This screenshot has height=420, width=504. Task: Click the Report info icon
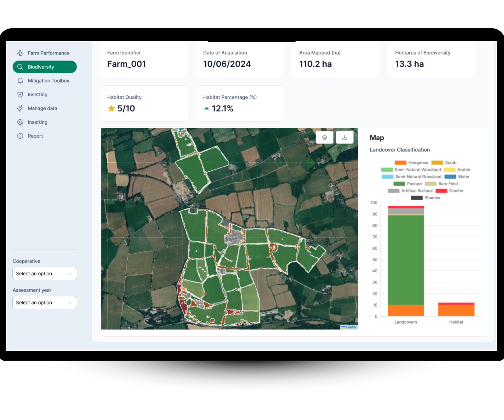tap(20, 136)
